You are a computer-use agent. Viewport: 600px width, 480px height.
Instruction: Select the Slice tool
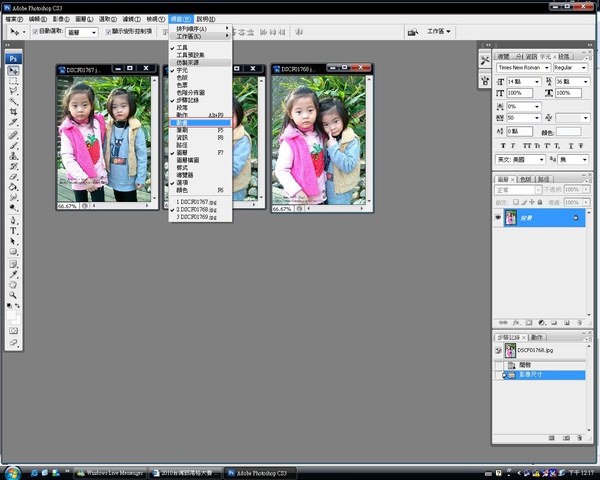click(x=13, y=122)
